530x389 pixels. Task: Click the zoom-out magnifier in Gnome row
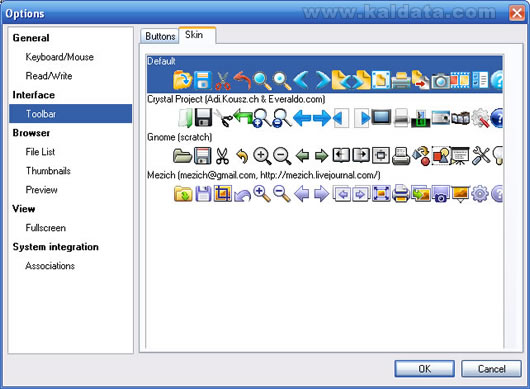click(282, 156)
